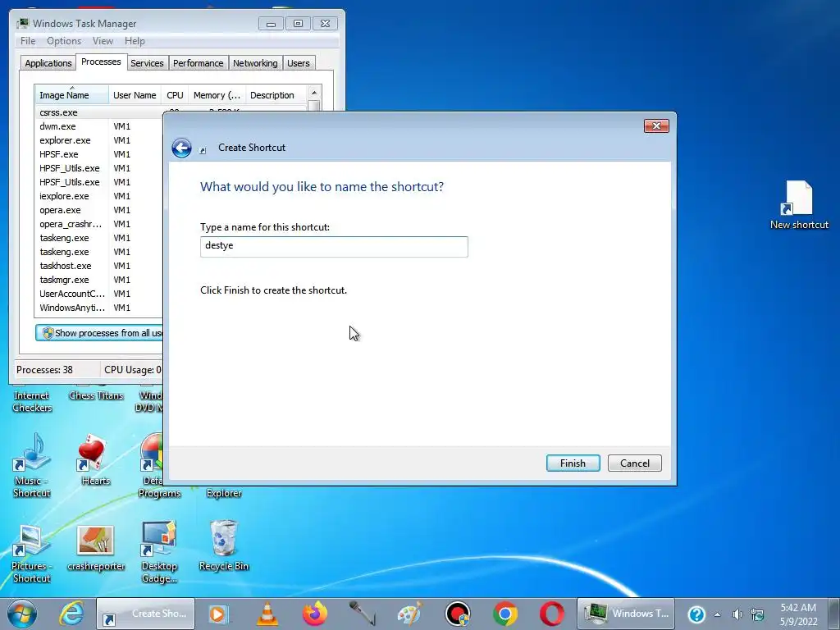This screenshot has height=630, width=840.
Task: Open Opera browser from the taskbar
Action: tap(552, 614)
